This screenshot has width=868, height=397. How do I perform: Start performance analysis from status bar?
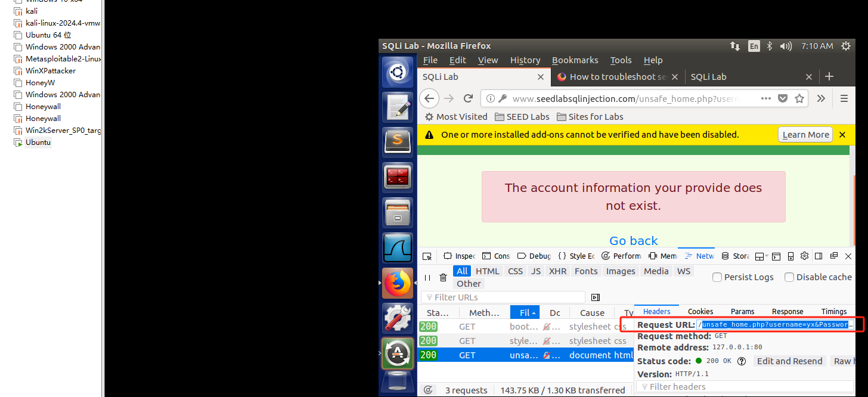click(427, 390)
